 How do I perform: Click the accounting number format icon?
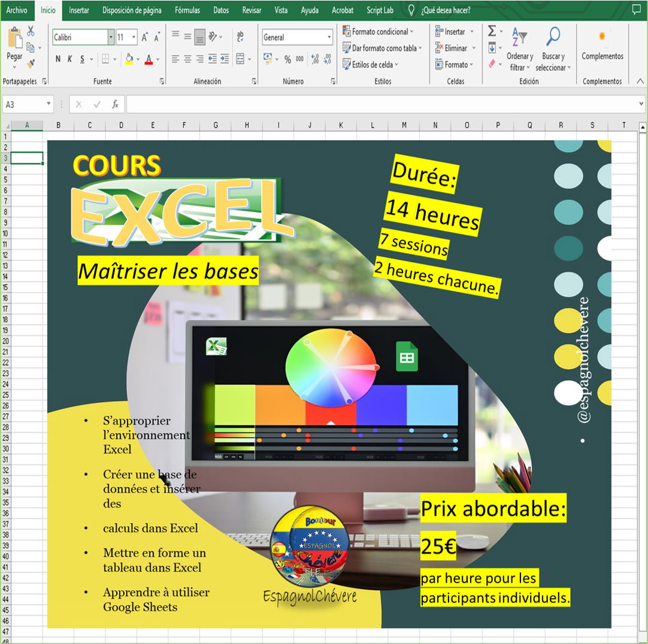pos(268,59)
